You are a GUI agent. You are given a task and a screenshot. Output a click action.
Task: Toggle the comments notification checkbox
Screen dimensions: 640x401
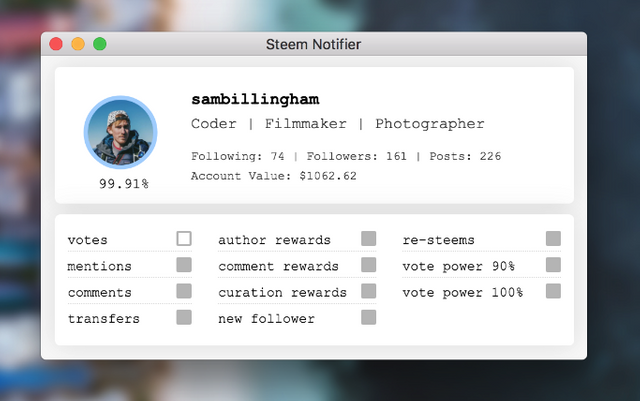click(x=184, y=291)
